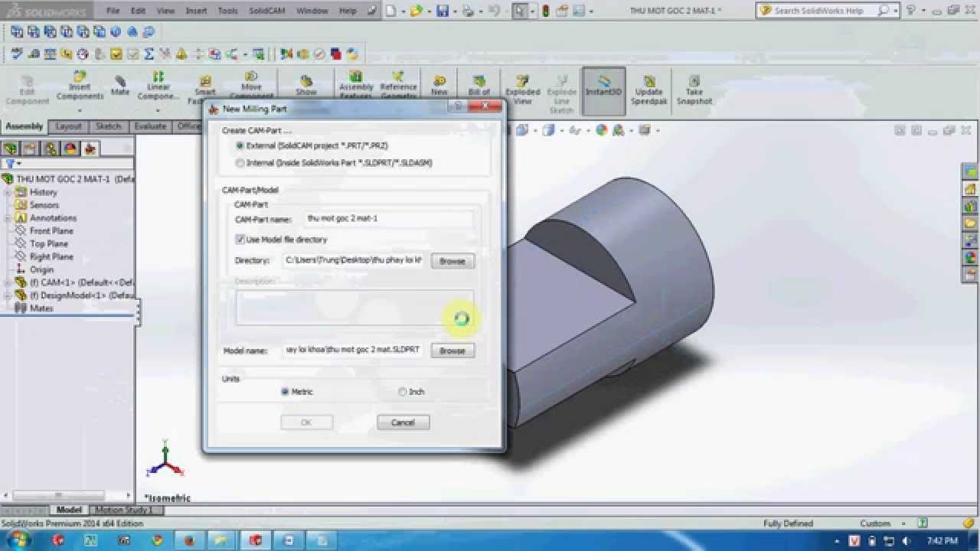The height and width of the screenshot is (551, 980).
Task: Click the Rebuild traffic light icon
Action: (x=545, y=11)
